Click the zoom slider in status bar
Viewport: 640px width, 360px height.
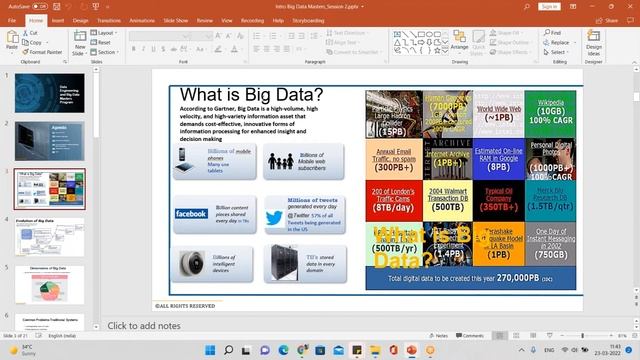point(582,336)
